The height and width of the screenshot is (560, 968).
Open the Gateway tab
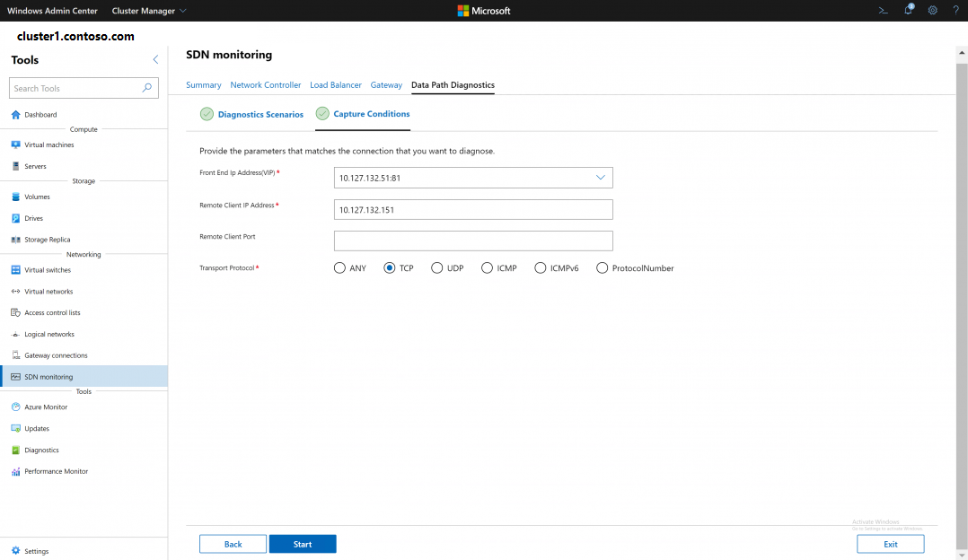tap(386, 85)
